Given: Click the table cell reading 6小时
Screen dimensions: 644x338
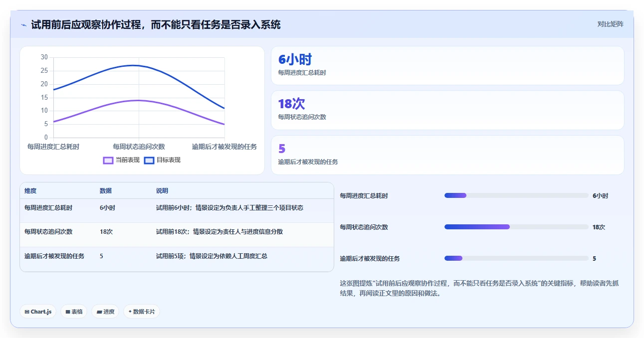Looking at the screenshot, I should point(107,208).
